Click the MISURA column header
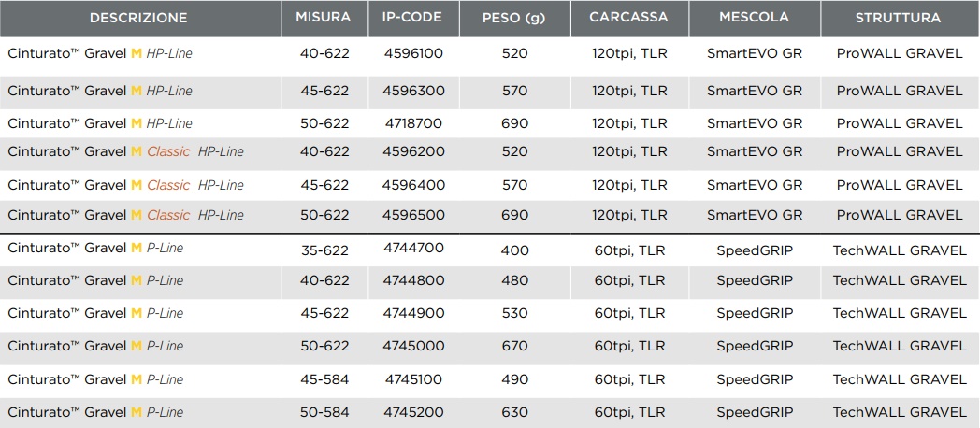 tap(324, 18)
